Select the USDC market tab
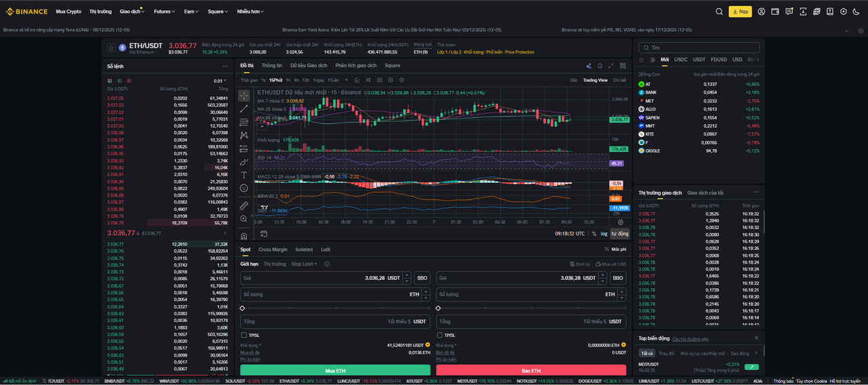This screenshot has height=385, width=868. click(681, 60)
